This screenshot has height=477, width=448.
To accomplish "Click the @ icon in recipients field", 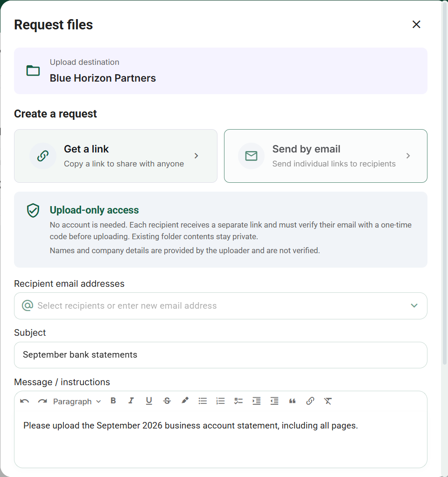I will point(28,305).
